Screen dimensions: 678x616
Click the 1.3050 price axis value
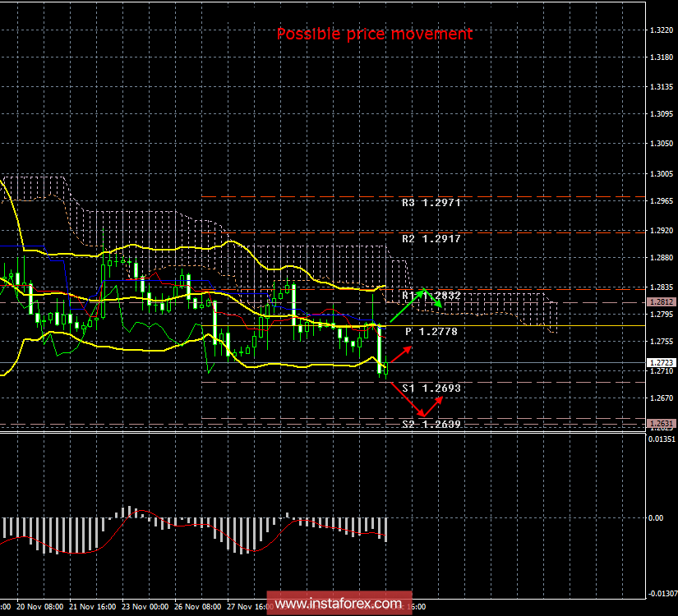coord(662,144)
